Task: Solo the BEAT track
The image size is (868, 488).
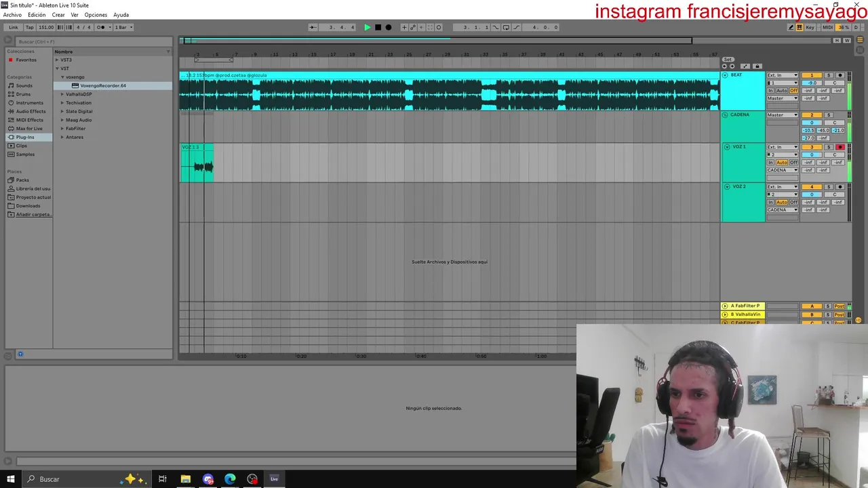Action: point(829,75)
